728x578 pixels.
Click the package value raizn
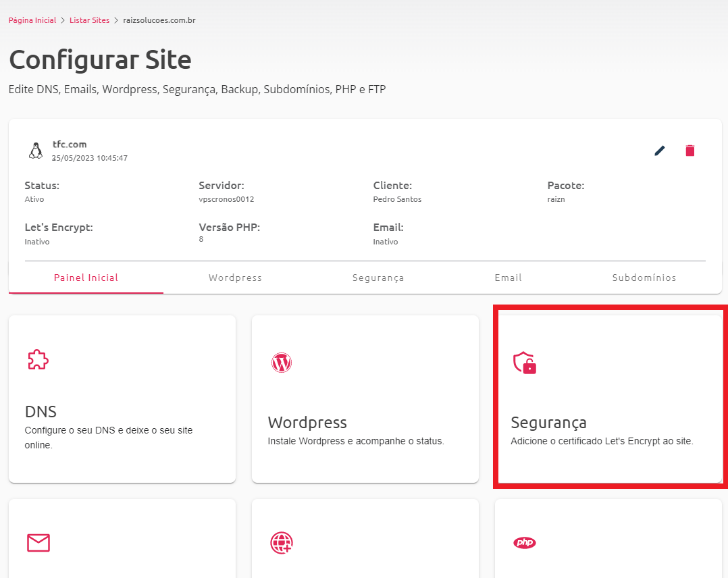pyautogui.click(x=556, y=199)
